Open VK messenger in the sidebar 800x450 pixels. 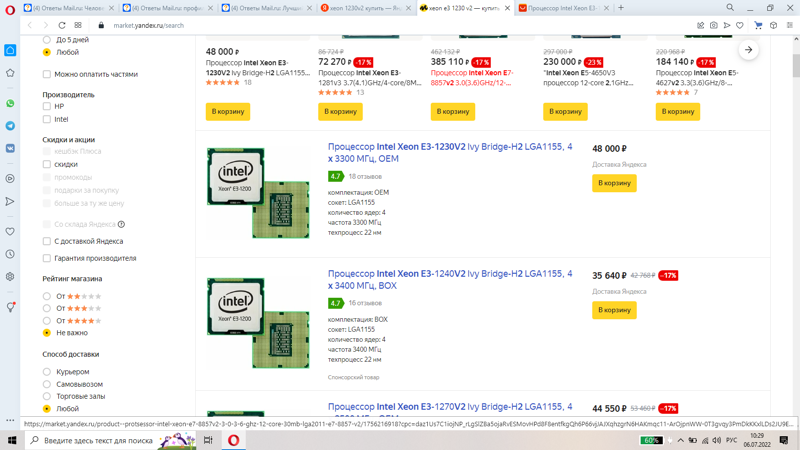point(10,148)
